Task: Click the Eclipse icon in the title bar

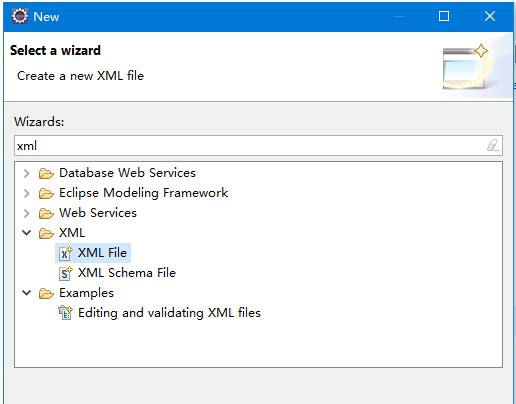Action: 20,16
